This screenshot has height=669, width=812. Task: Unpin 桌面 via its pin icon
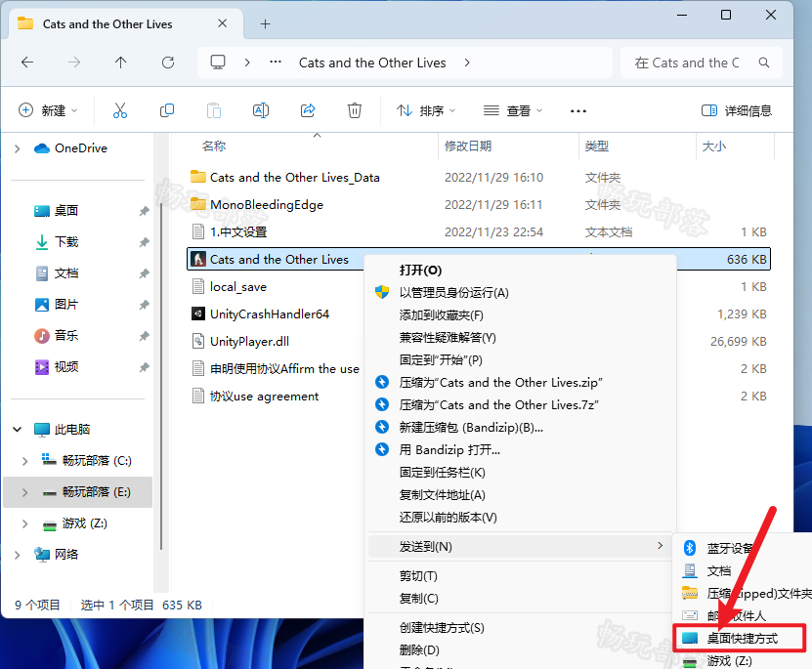[144, 211]
